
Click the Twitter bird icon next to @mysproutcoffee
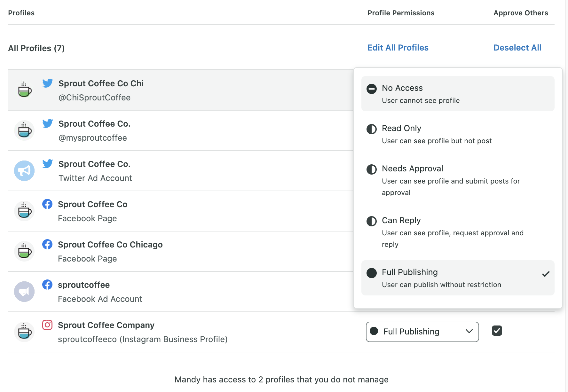48,123
